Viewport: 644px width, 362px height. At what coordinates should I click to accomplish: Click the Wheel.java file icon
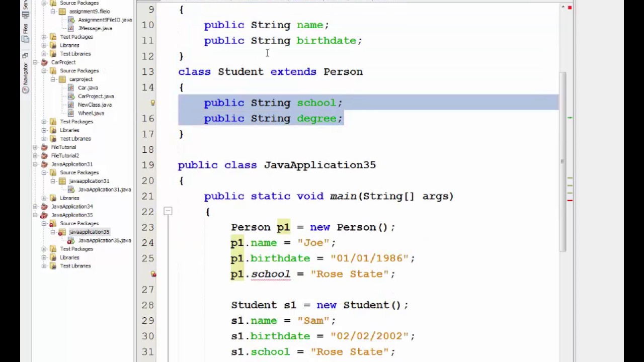(x=71, y=113)
